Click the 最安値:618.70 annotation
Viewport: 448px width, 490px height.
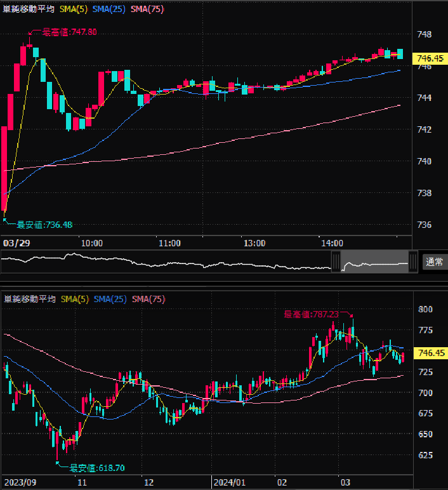click(97, 468)
